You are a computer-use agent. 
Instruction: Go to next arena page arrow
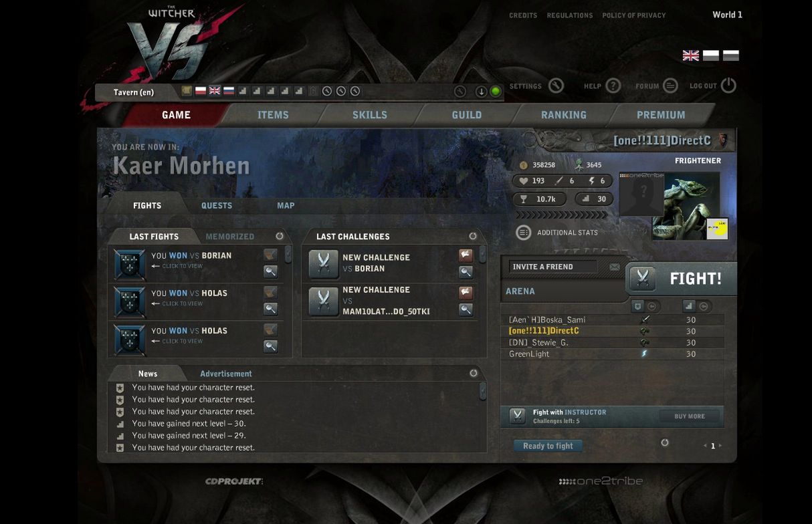pos(720,446)
